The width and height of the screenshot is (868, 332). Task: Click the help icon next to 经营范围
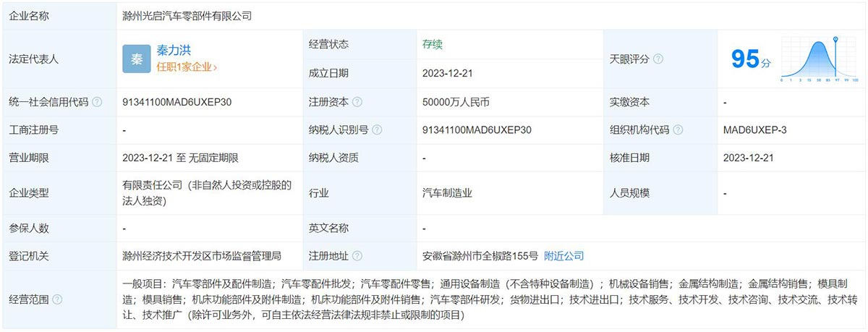pos(57,299)
